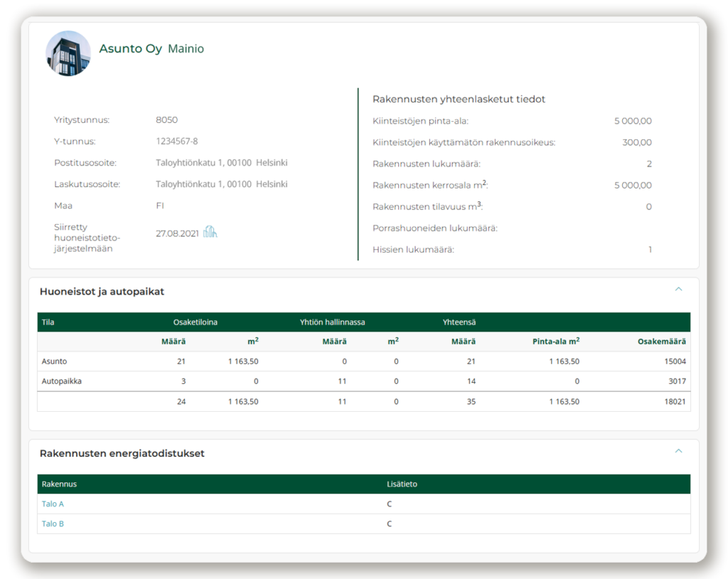
Task: Click the Yhtiön hallinnassa column header
Action: click(x=333, y=322)
